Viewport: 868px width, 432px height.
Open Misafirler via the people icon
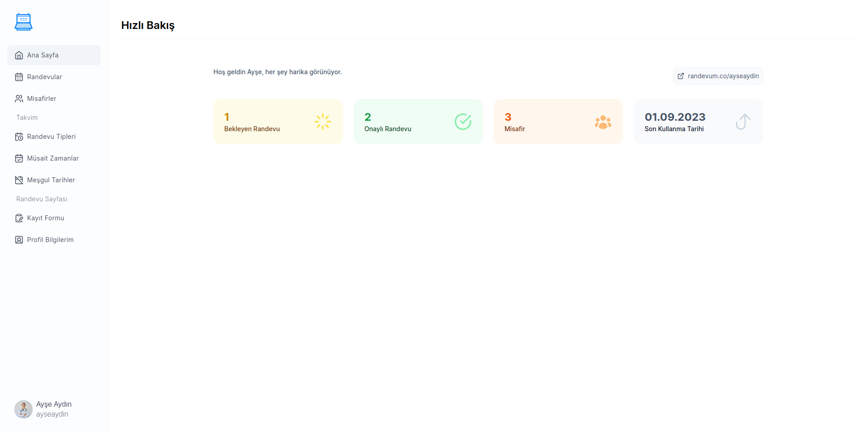point(19,98)
